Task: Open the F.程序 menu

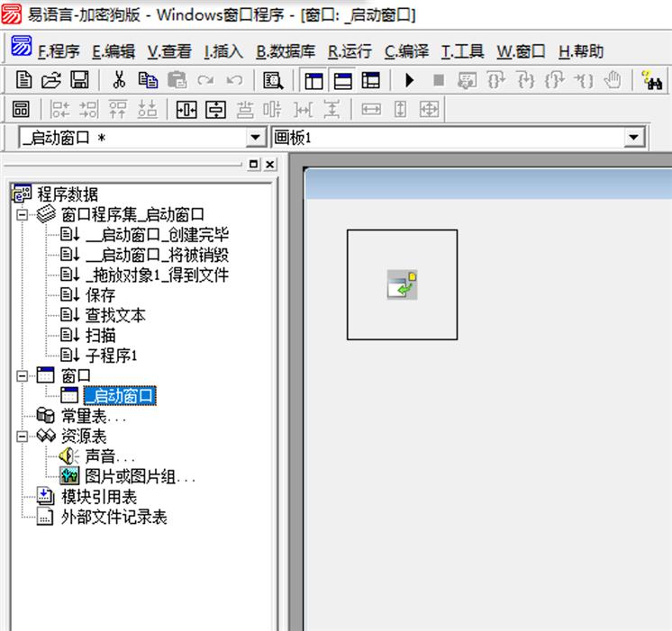Action: pos(59,51)
